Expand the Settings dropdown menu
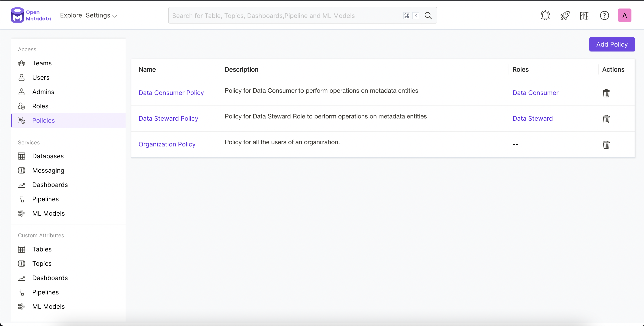This screenshot has height=326, width=644. coord(101,15)
